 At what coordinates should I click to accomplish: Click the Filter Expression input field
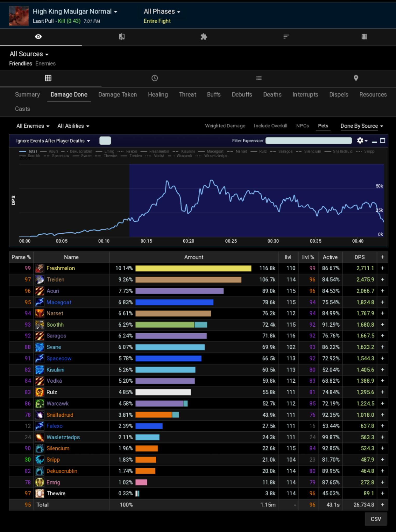click(308, 141)
